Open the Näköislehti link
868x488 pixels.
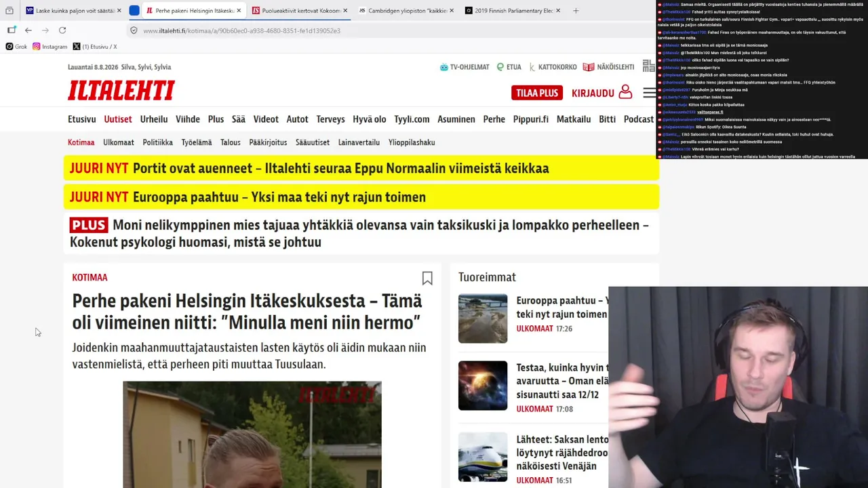pos(609,67)
